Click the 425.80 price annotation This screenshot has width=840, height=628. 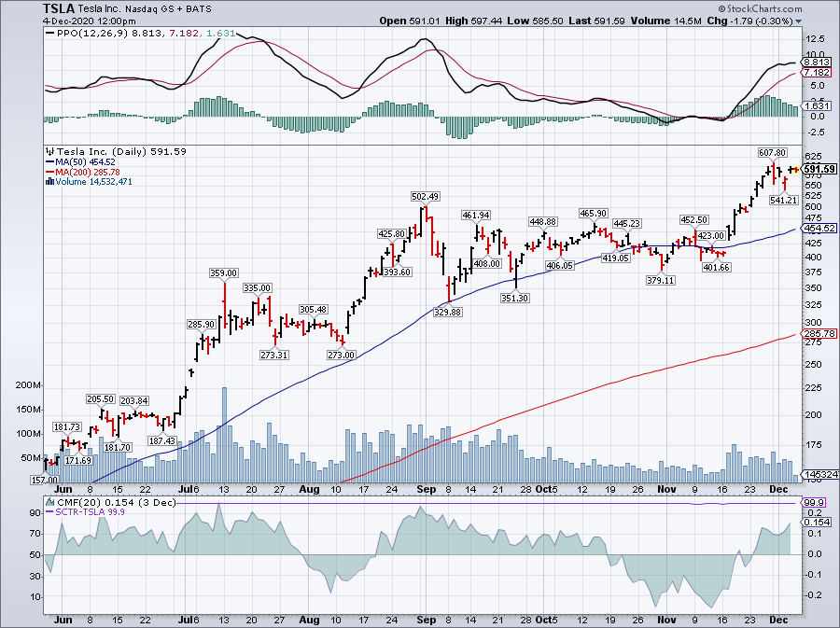392,234
